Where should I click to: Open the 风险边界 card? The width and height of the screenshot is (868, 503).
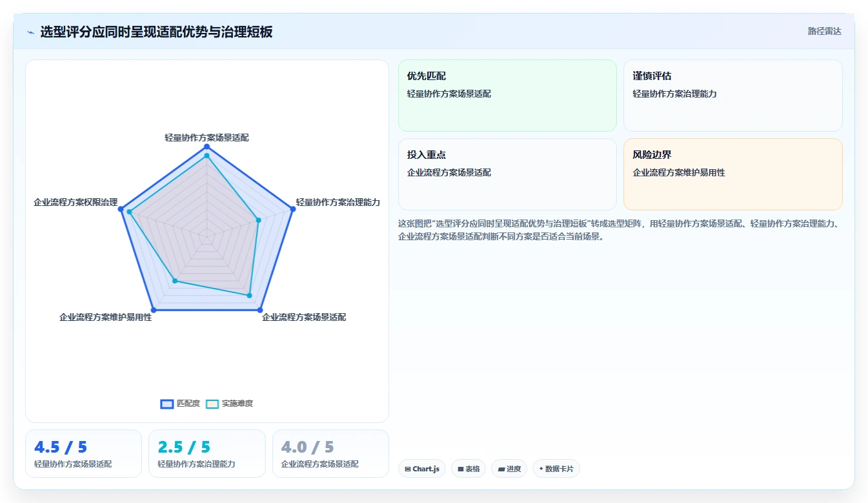point(732,174)
